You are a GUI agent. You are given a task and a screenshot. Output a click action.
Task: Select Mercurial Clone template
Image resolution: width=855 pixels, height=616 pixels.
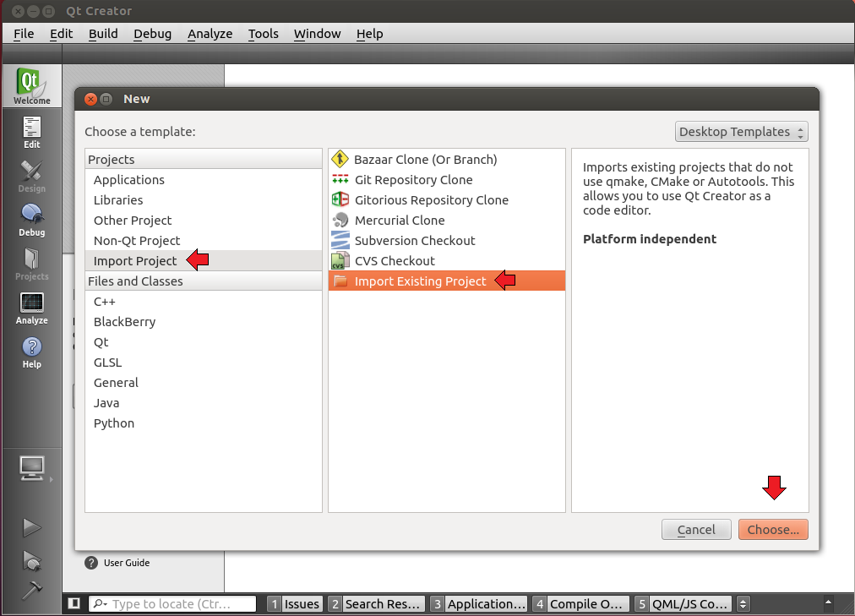tap(447, 220)
